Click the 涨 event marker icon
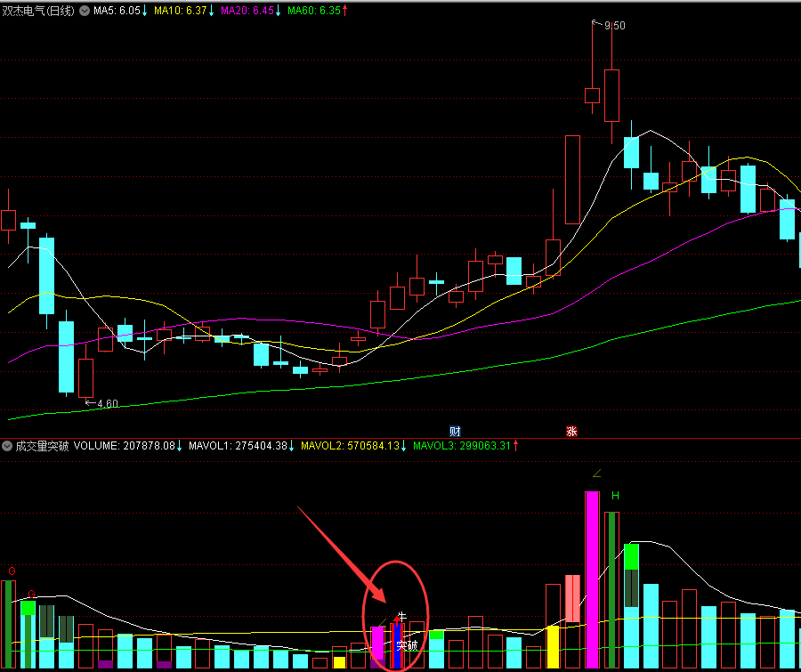The image size is (801, 672). 571,432
